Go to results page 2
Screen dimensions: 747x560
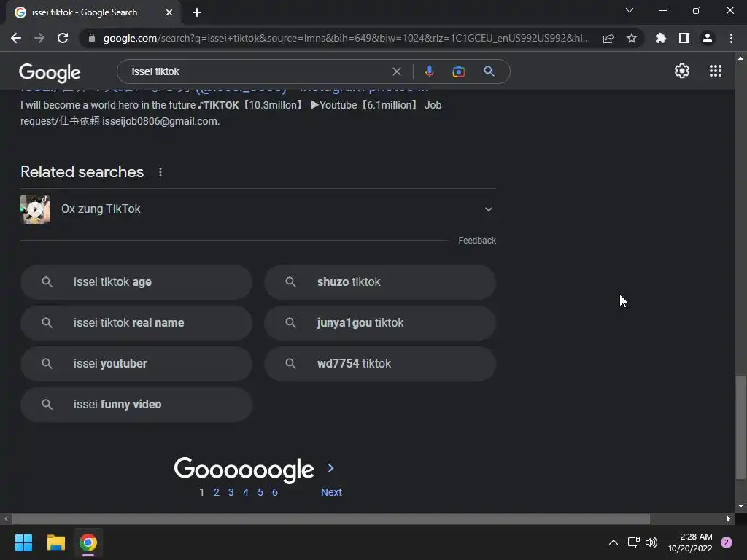click(216, 492)
